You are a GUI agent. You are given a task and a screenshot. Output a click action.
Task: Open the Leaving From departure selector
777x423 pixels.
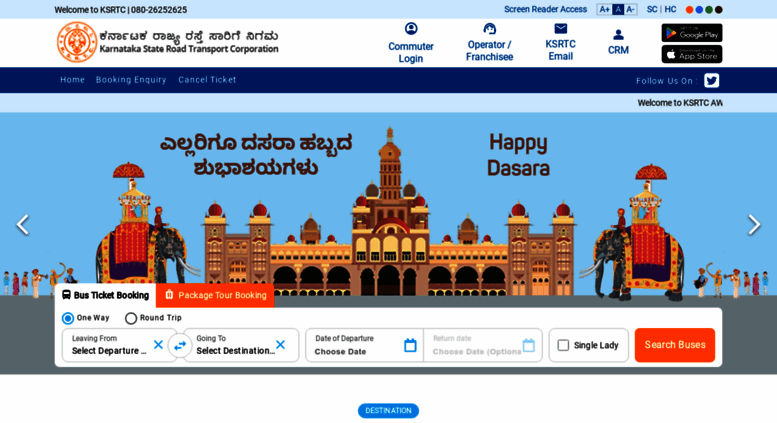(119, 345)
